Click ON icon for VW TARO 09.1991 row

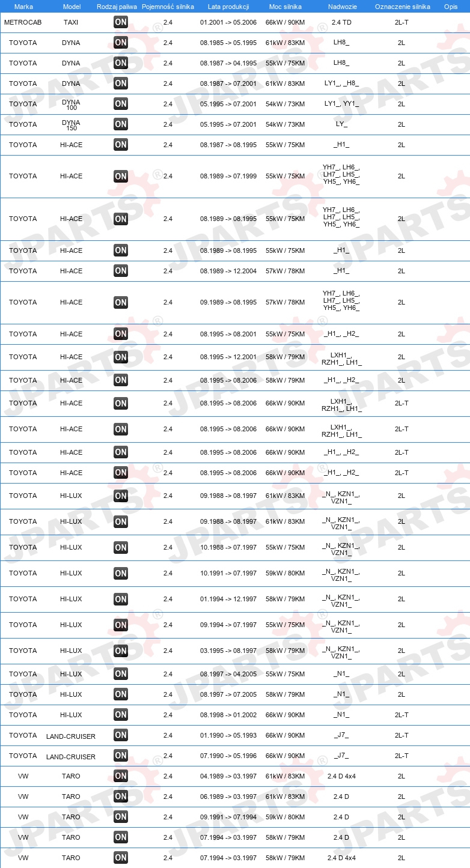coord(121,817)
